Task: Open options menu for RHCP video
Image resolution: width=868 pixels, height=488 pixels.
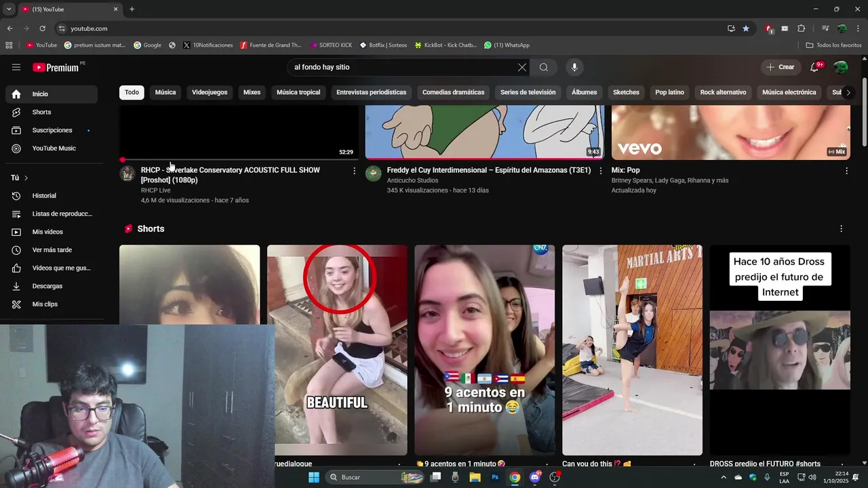Action: [x=354, y=171]
